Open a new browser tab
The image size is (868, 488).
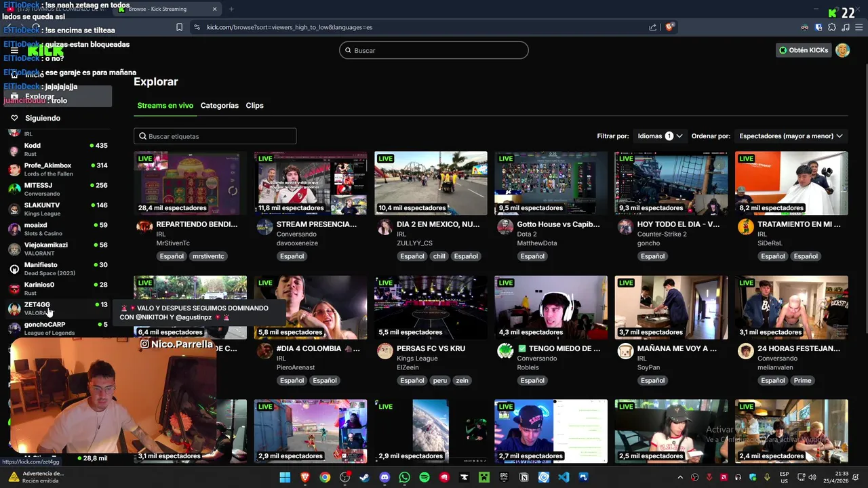point(231,9)
